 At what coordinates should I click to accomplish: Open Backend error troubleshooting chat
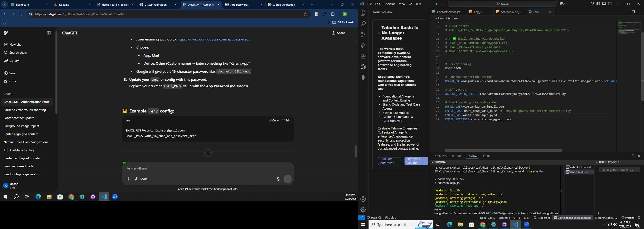25,110
